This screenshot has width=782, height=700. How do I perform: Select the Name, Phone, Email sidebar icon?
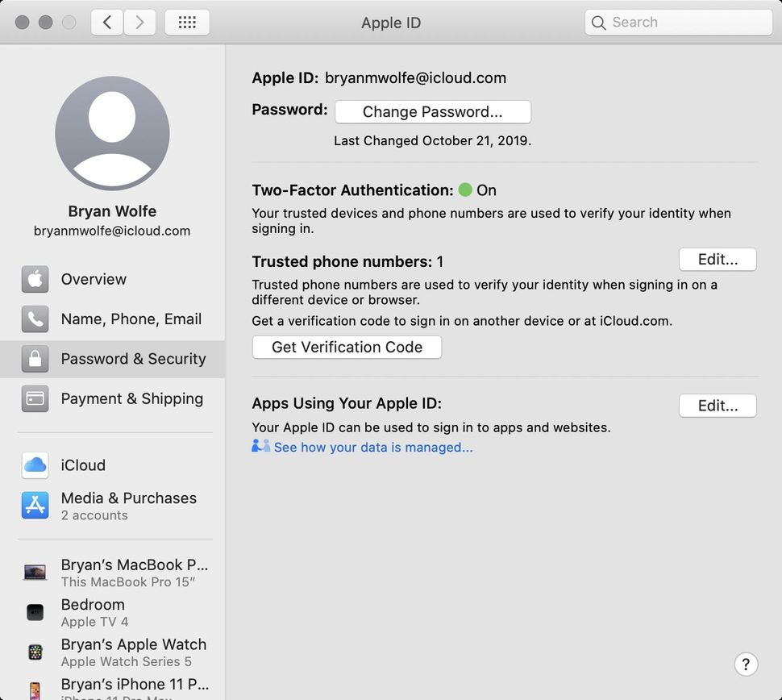(x=35, y=319)
